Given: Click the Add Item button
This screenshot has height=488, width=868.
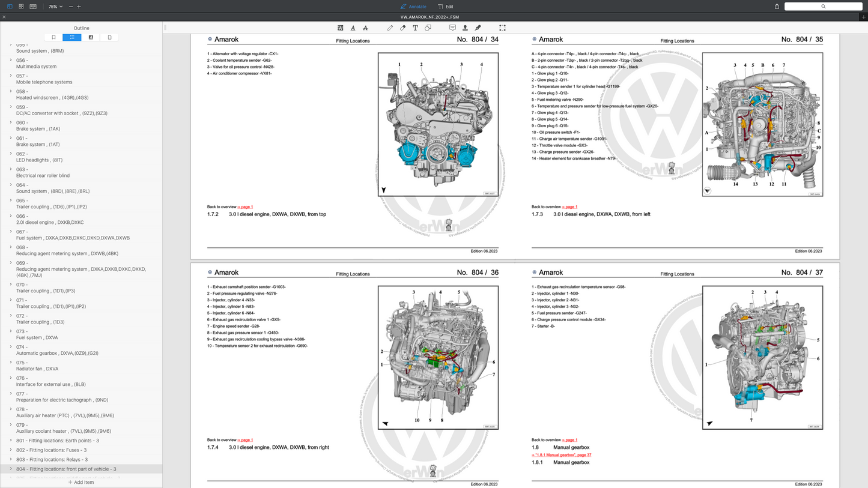Looking at the screenshot, I should [81, 482].
